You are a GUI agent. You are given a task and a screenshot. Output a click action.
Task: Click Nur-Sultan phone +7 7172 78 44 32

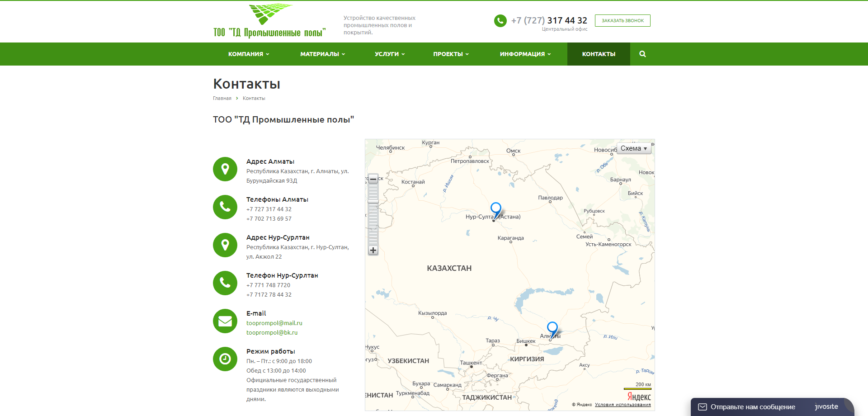click(269, 294)
